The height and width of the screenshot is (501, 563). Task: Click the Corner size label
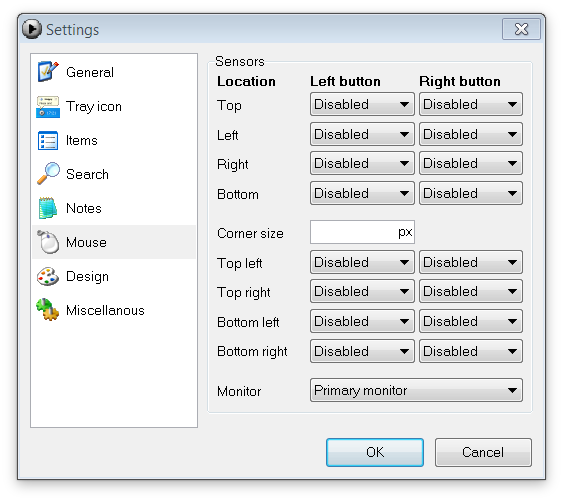(250, 233)
